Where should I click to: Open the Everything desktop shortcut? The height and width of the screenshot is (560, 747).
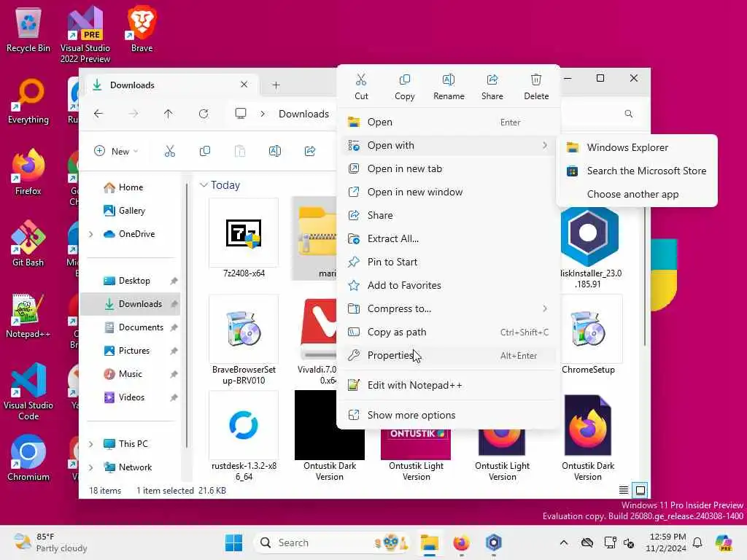click(28, 101)
